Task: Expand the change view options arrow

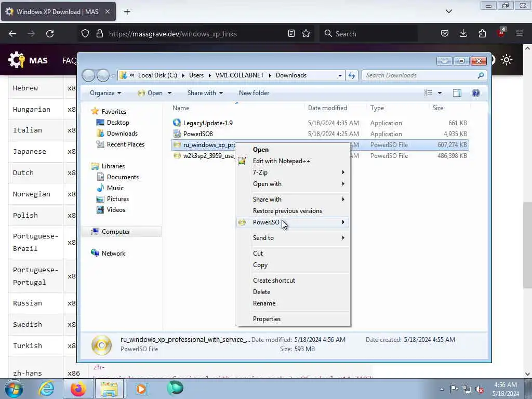Action: click(x=440, y=93)
